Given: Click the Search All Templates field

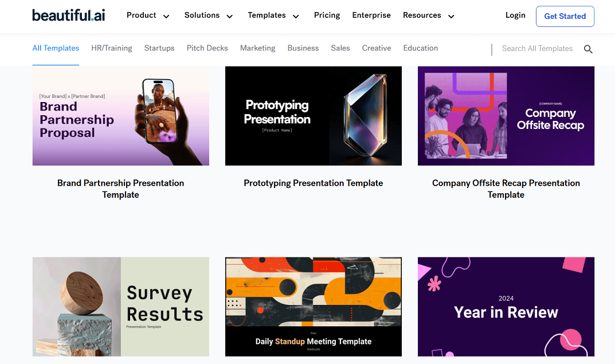Looking at the screenshot, I should 537,49.
